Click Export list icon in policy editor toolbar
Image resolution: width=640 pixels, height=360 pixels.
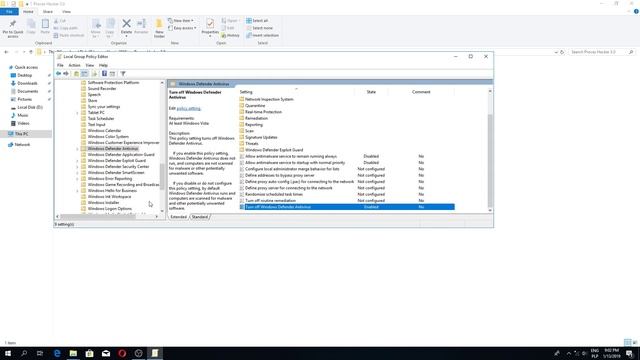(94, 73)
